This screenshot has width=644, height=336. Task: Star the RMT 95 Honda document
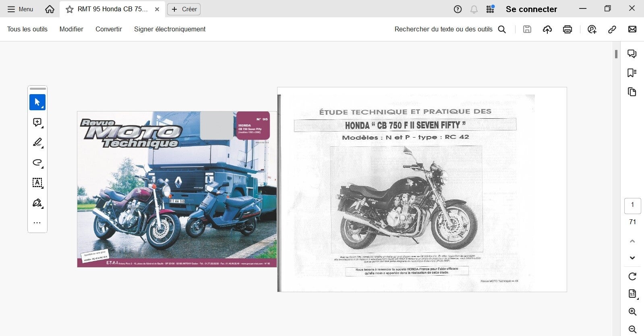[x=70, y=9]
